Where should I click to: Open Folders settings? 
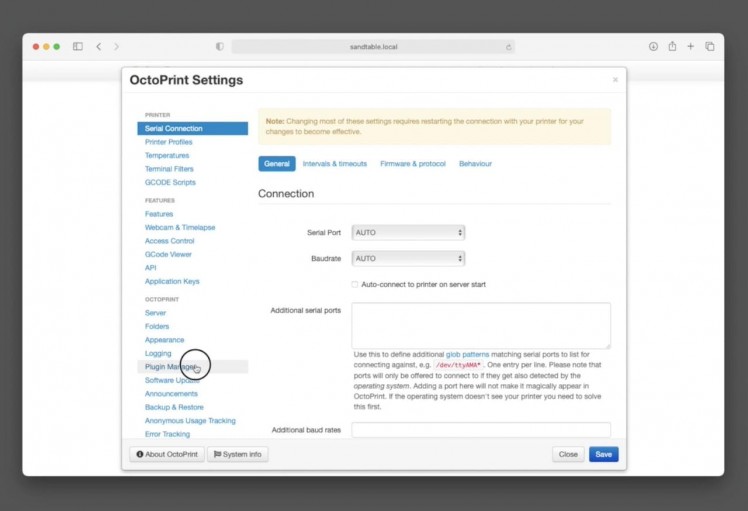[156, 326]
